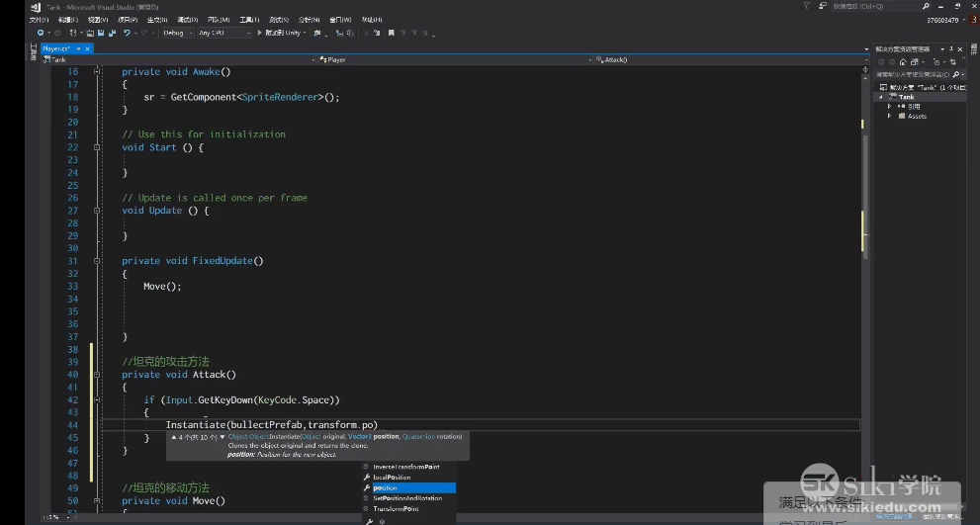Collapse the Attack() method code block

(x=97, y=375)
